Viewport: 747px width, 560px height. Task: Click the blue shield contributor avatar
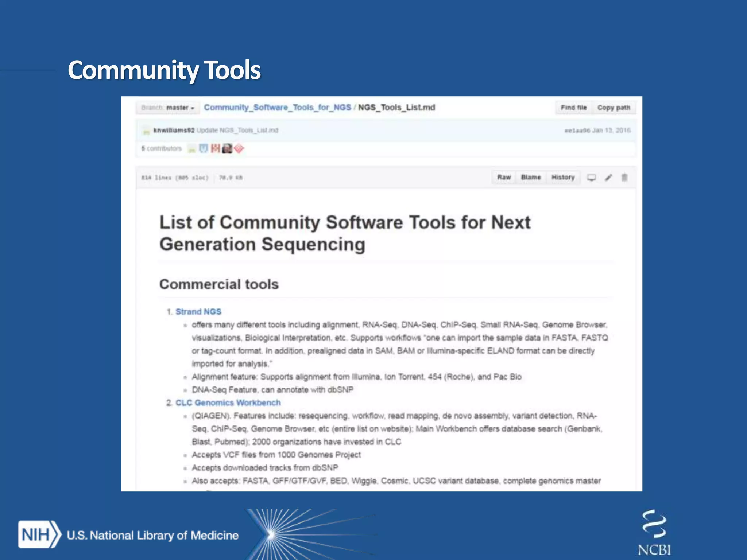click(204, 148)
